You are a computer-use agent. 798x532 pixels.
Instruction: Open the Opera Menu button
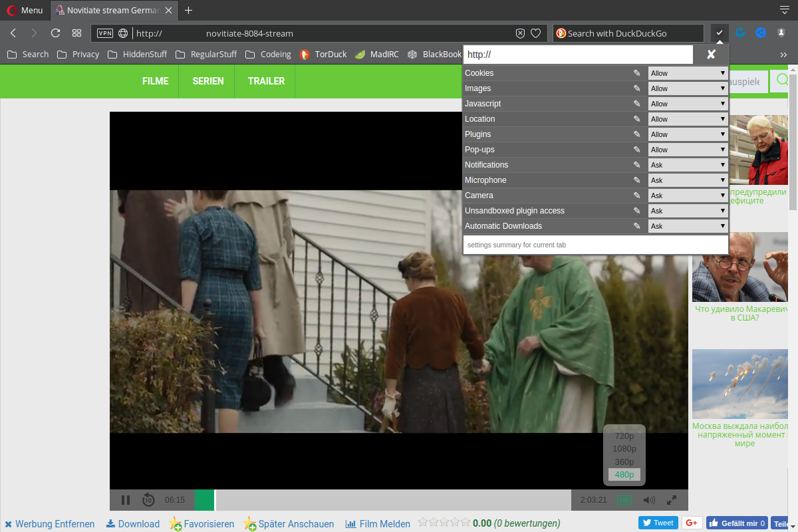[x=25, y=10]
